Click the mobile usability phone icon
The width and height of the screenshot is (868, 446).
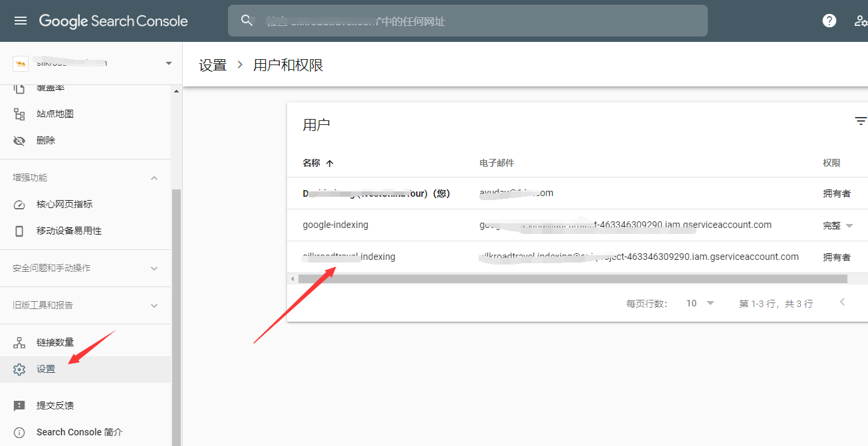19,231
